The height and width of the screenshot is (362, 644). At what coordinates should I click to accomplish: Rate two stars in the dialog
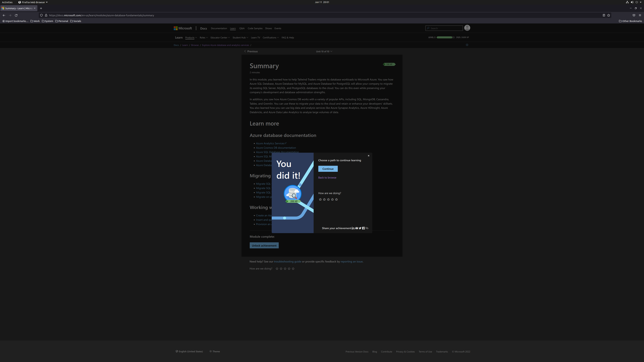point(324,199)
